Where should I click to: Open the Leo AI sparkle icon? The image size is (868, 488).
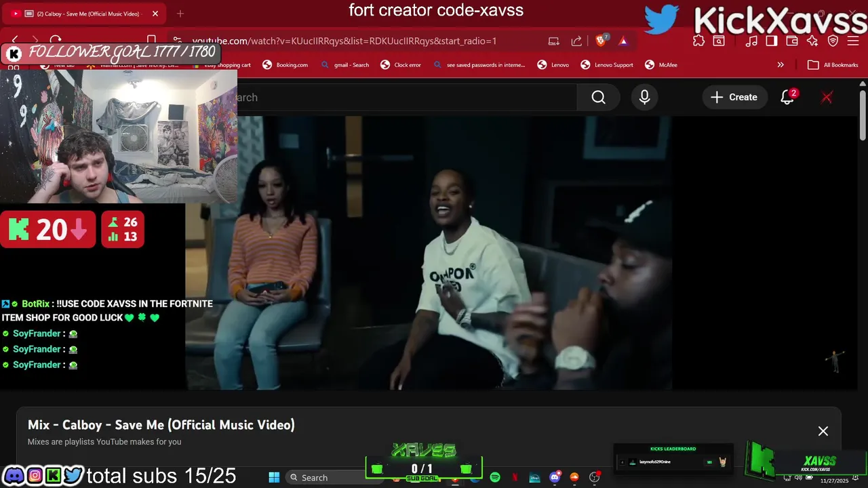812,41
